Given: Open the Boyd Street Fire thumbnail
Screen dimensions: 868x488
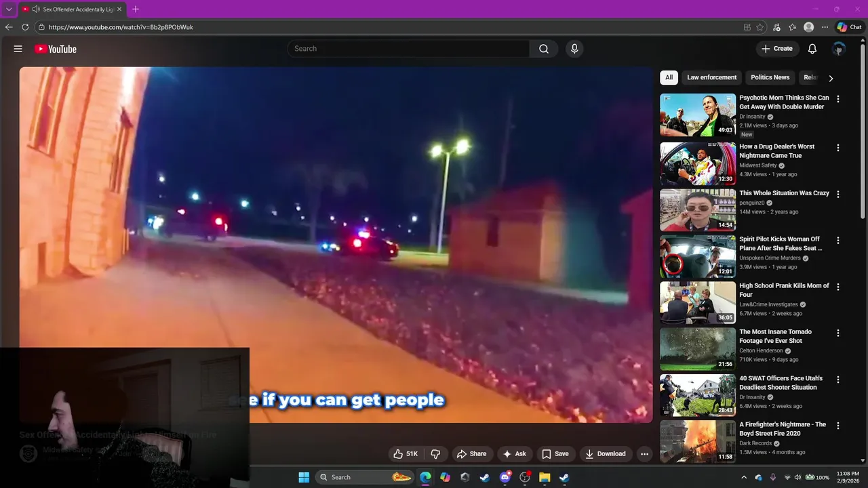Looking at the screenshot, I should click(x=698, y=442).
